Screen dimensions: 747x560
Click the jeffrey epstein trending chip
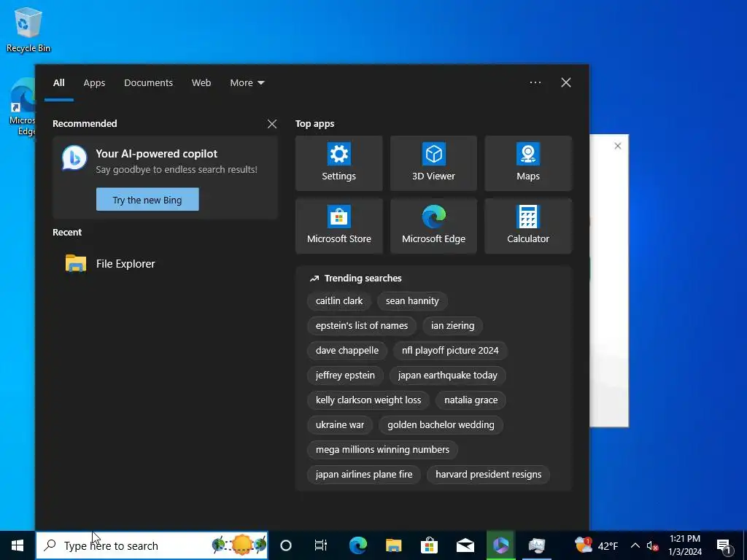345,376
